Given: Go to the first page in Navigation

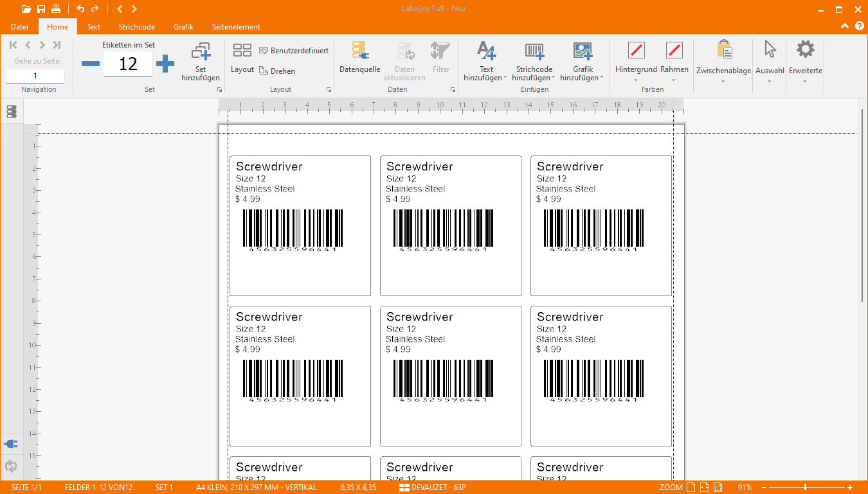Looking at the screenshot, I should point(14,45).
